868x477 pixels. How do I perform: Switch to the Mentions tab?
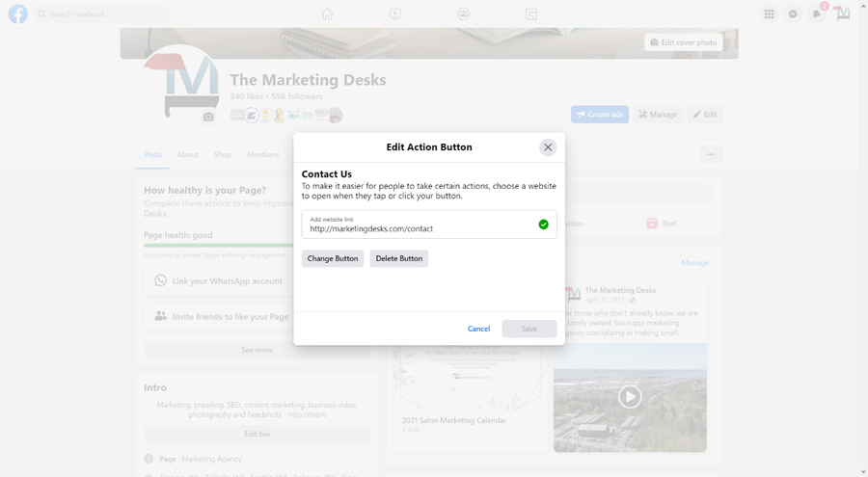(263, 154)
